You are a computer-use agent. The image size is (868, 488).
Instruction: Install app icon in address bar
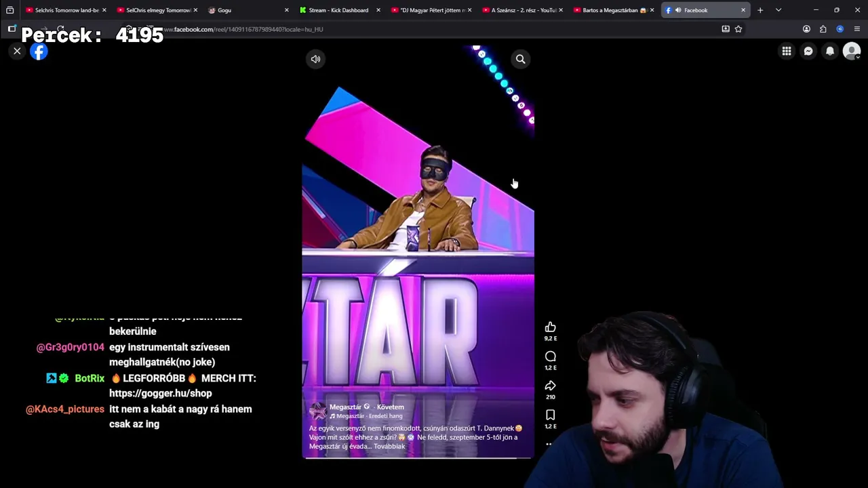click(726, 29)
